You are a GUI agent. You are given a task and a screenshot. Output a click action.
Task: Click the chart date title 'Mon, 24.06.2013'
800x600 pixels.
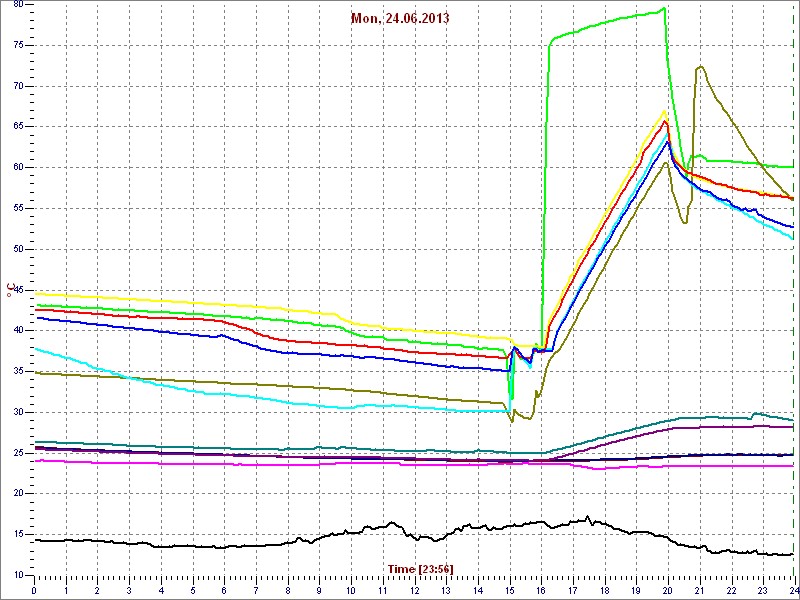coord(400,18)
